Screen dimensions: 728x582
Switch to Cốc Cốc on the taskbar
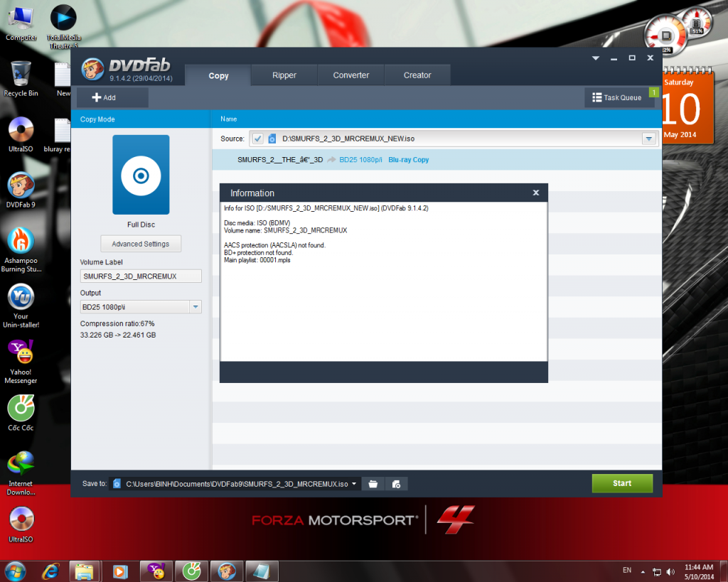(191, 571)
